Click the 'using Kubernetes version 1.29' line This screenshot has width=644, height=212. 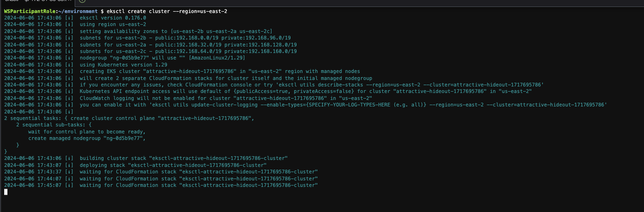pos(86,65)
